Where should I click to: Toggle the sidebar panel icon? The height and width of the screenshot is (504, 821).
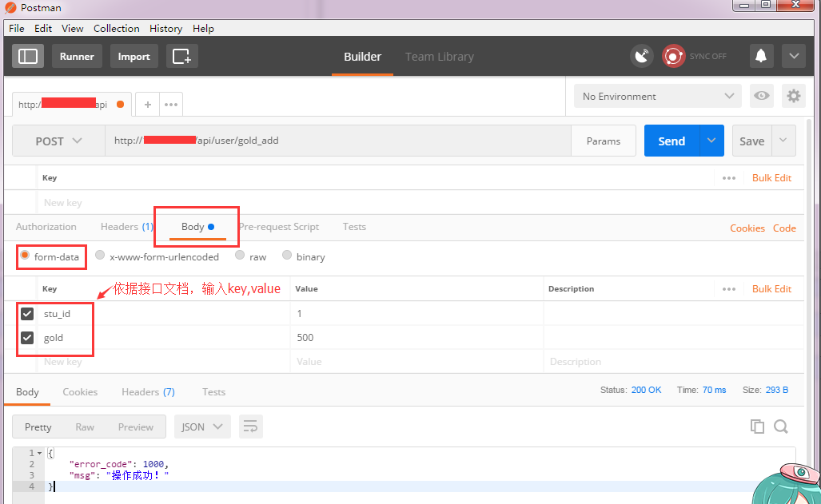pos(28,56)
